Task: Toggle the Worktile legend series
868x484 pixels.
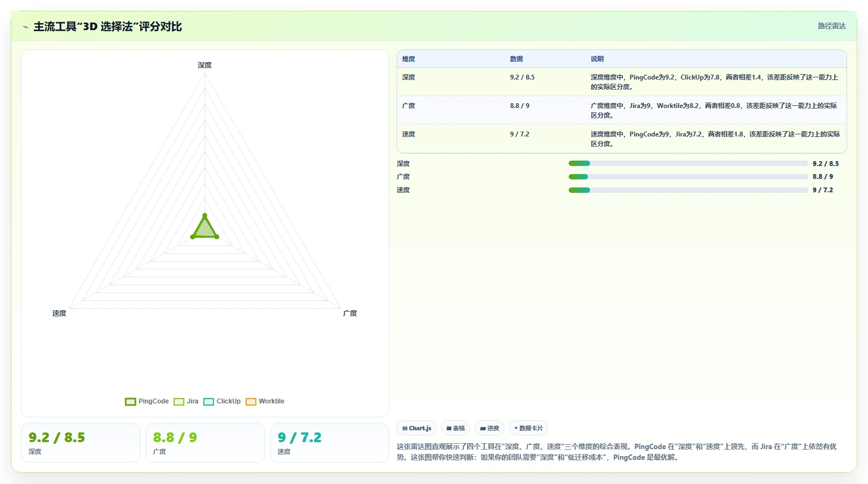Action: point(265,401)
